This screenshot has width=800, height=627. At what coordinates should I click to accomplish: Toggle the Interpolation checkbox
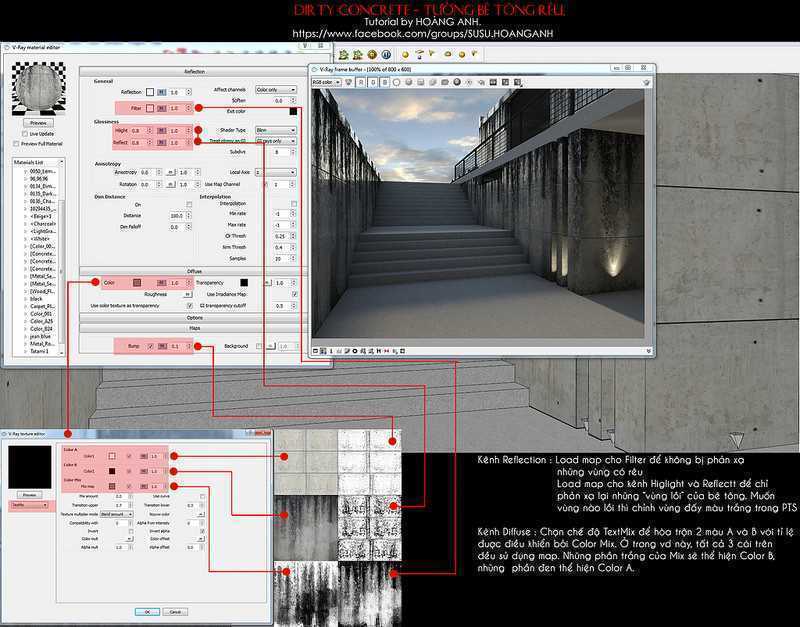click(x=293, y=204)
